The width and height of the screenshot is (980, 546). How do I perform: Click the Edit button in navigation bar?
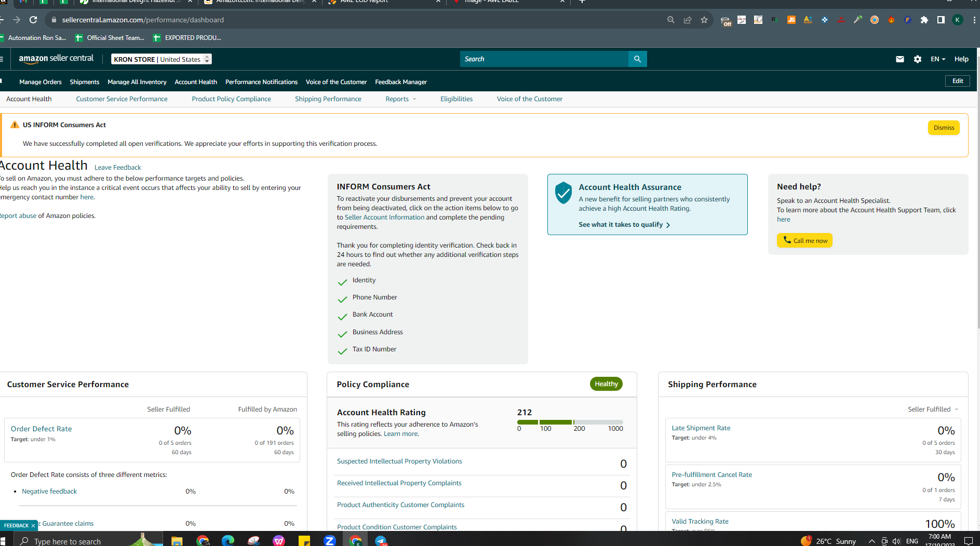pos(958,81)
